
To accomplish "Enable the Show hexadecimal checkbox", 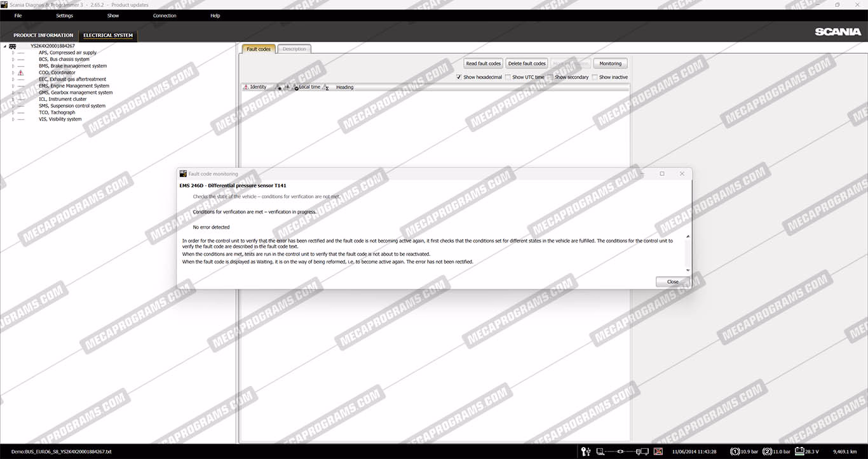I will point(459,77).
